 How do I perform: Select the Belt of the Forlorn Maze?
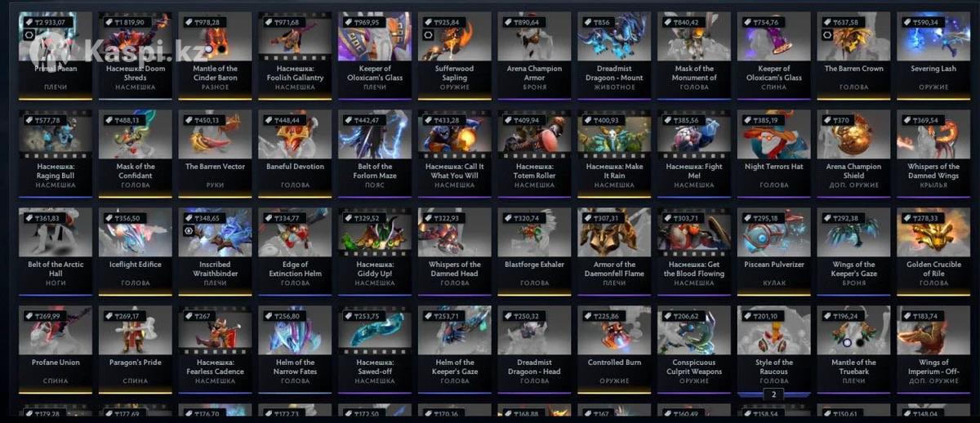point(376,154)
